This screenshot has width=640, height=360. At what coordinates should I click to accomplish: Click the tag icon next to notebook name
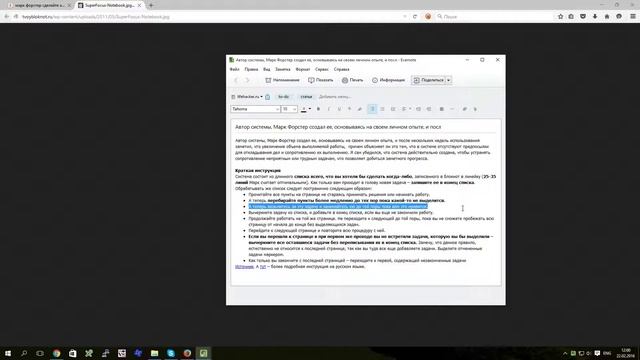point(267,97)
